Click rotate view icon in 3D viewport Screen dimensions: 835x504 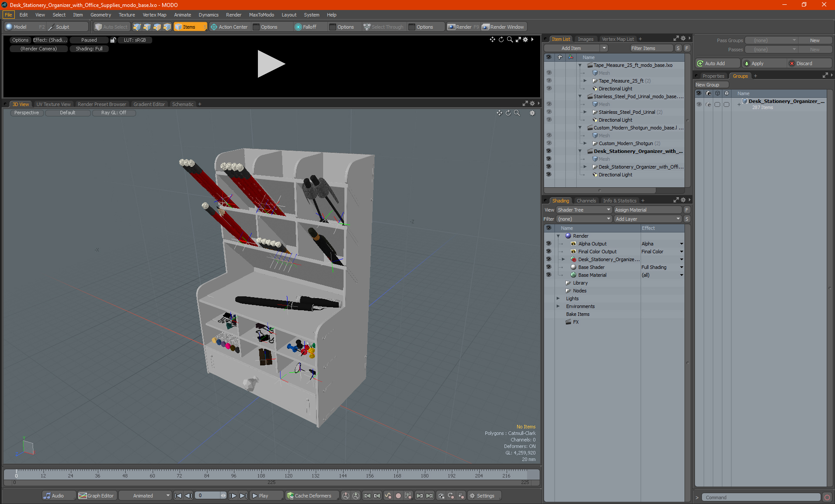pyautogui.click(x=508, y=113)
